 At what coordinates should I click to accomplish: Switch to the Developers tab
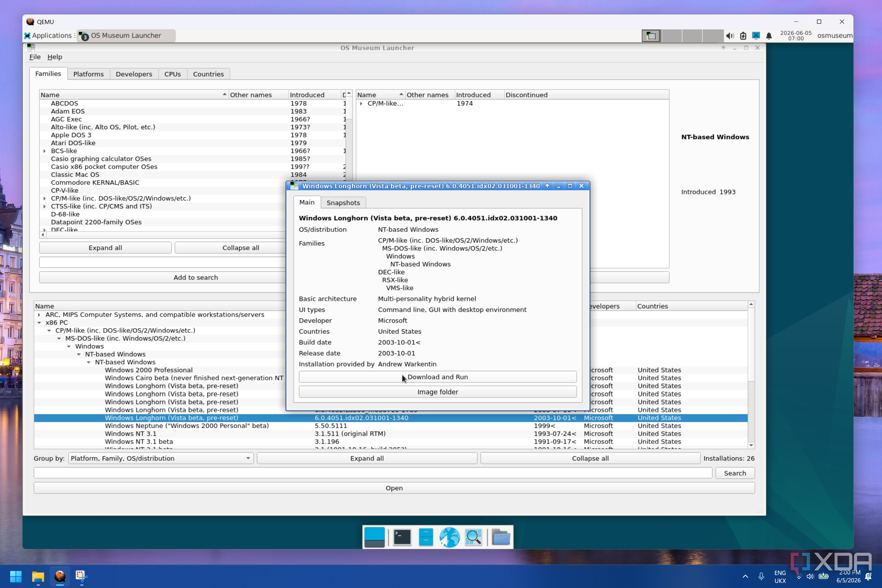coord(134,74)
